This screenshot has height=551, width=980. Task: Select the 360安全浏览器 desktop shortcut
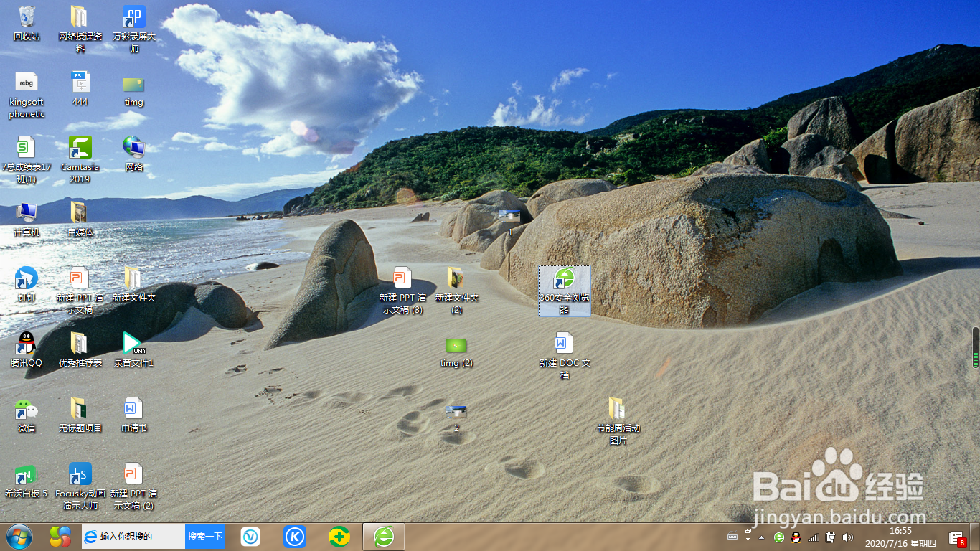point(565,291)
